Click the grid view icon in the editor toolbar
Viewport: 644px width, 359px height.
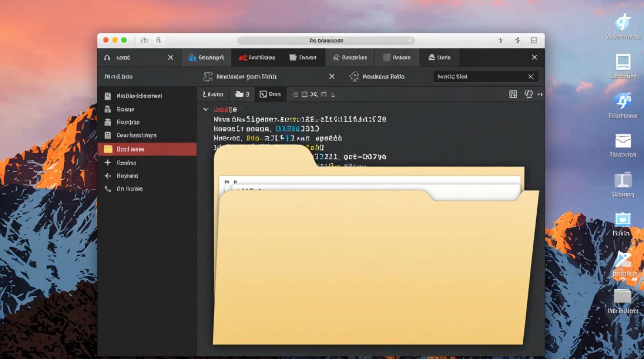point(513,94)
